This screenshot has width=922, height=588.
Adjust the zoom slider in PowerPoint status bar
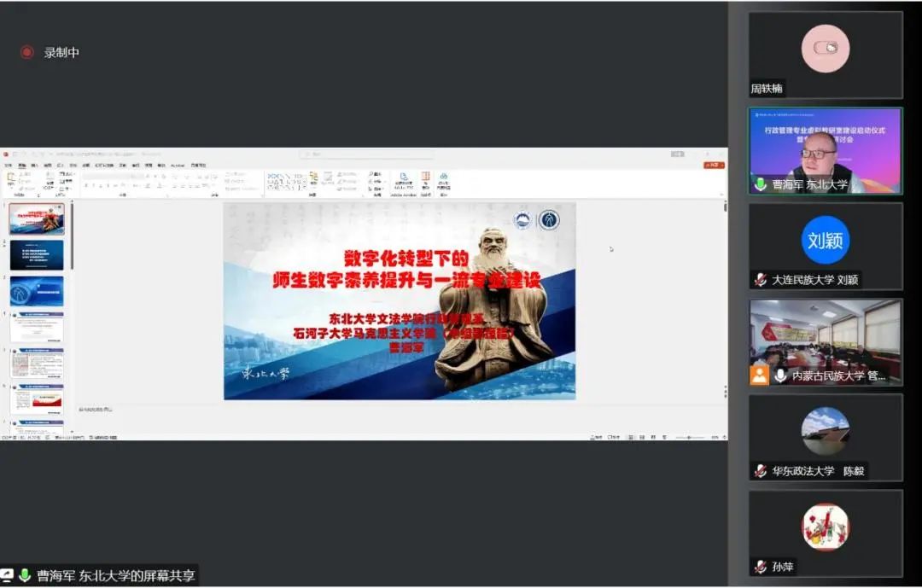pos(690,437)
